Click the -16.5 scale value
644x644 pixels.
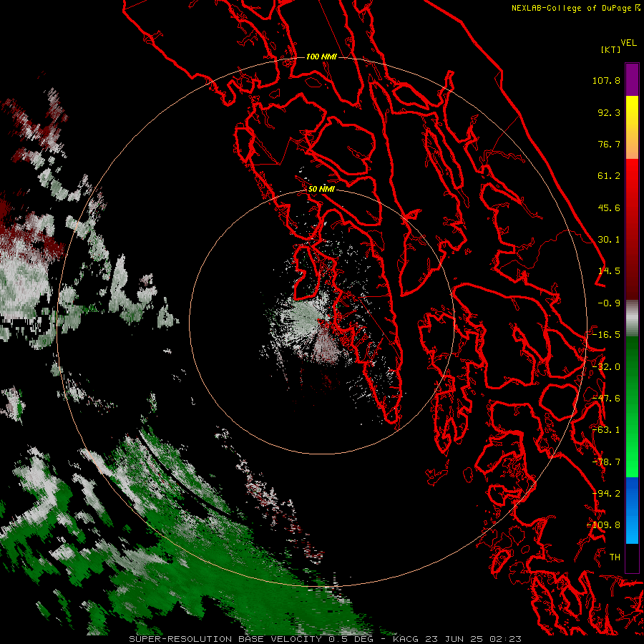point(606,335)
